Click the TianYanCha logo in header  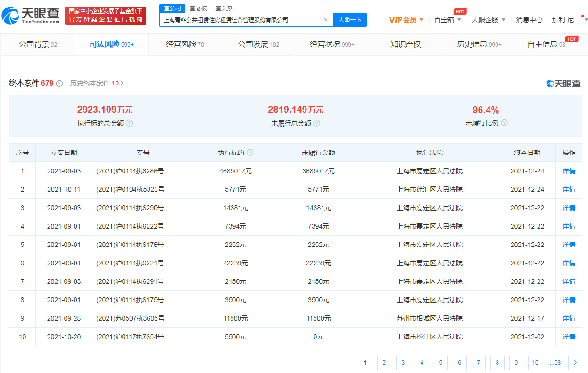(31, 16)
